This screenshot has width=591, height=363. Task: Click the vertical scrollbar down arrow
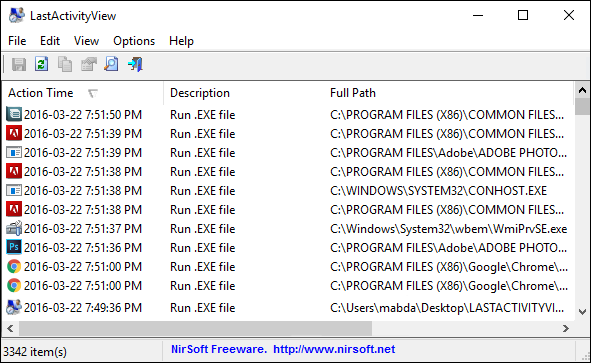[x=582, y=312]
